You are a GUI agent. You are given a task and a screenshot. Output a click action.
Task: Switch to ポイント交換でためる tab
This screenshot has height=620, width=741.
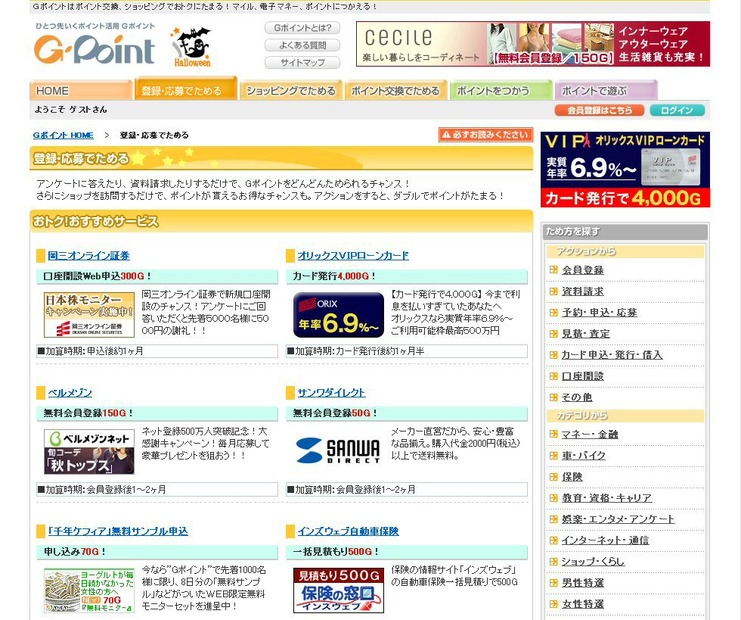(396, 90)
